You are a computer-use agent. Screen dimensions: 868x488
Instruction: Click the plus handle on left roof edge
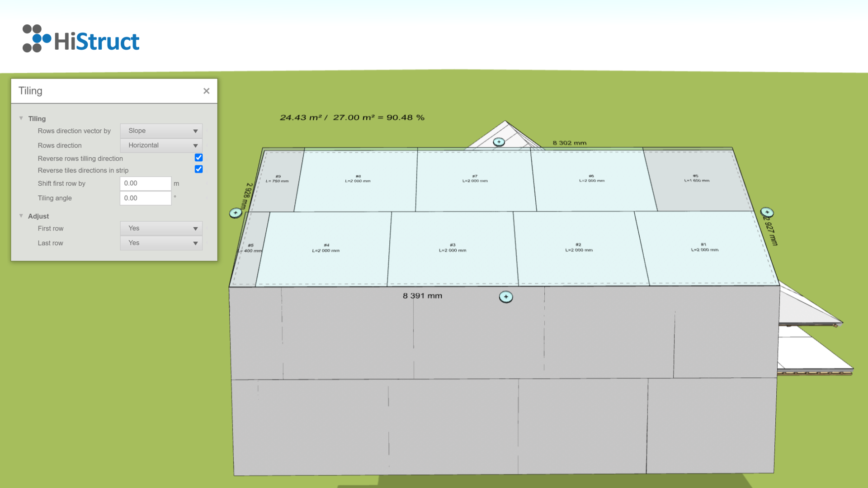pyautogui.click(x=236, y=213)
